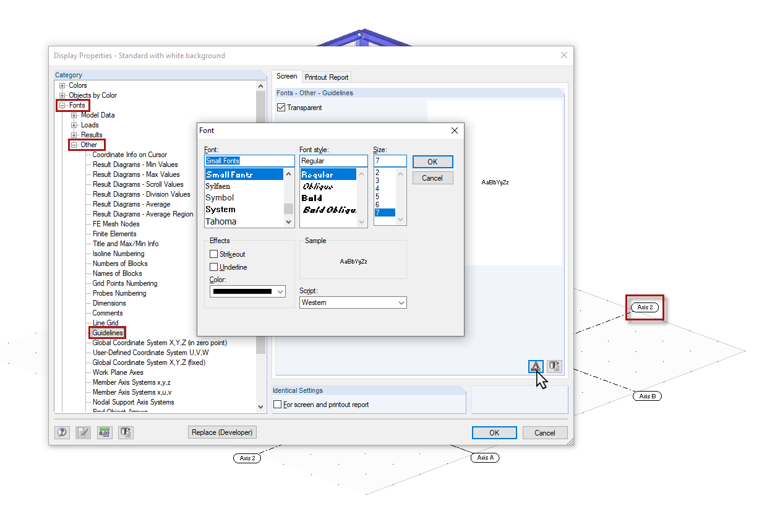The width and height of the screenshot is (767, 532).
Task: Collapse the Other category node
Action: (x=74, y=144)
